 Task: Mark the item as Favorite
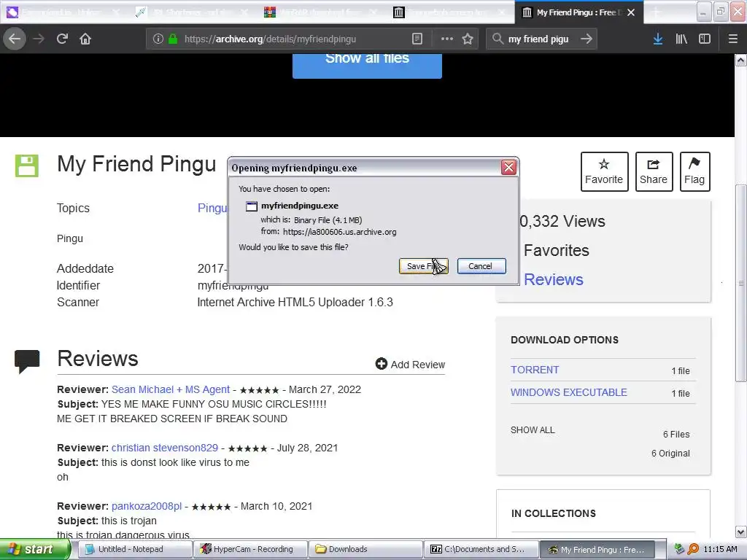pos(605,171)
